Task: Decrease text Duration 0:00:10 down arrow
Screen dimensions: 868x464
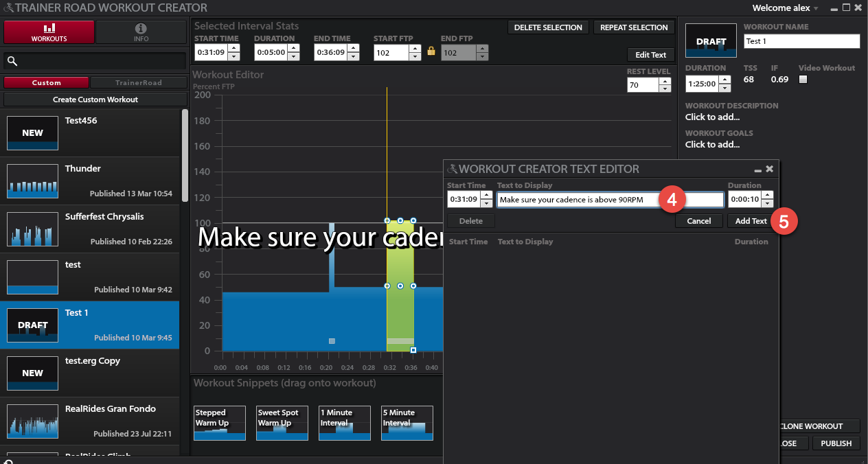Action: [x=768, y=203]
